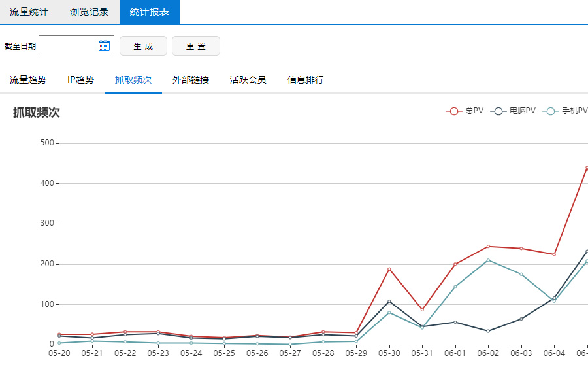Select the 抓取频次 sub-tab
588x367 pixels.
133,80
